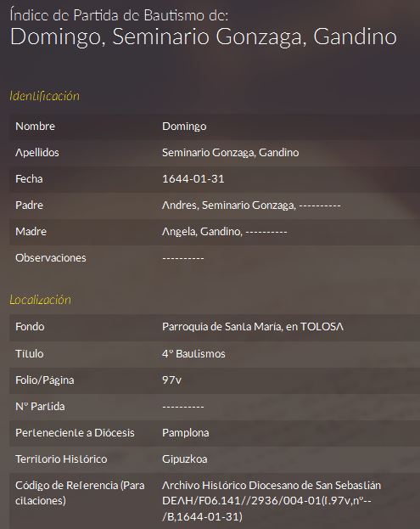Select the Localización section heading

[40, 300]
